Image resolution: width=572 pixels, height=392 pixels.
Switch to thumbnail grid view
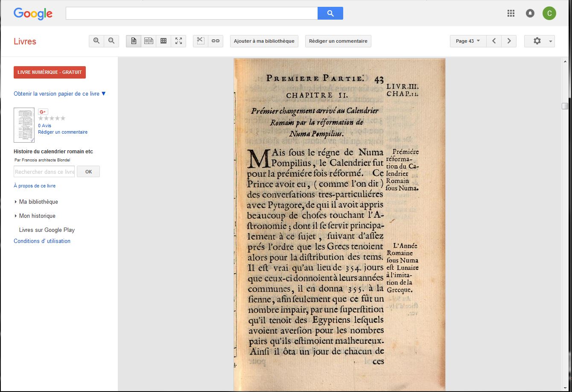pyautogui.click(x=163, y=41)
